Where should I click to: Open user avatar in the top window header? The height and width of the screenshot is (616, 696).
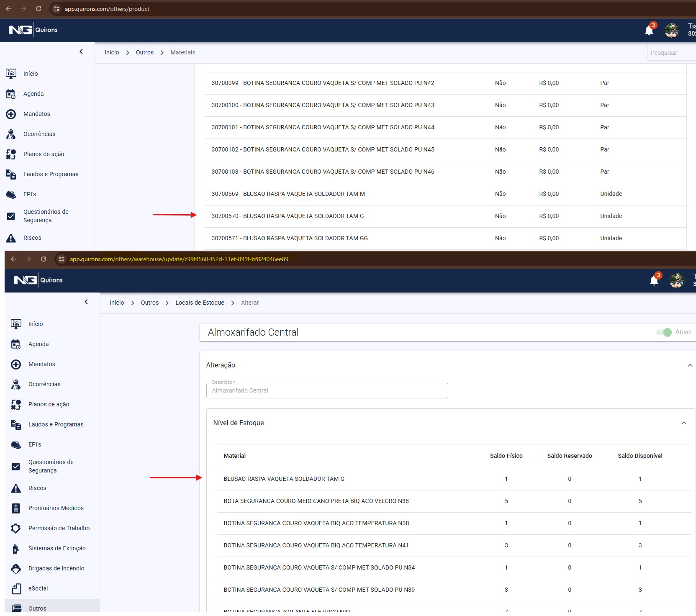click(x=672, y=30)
